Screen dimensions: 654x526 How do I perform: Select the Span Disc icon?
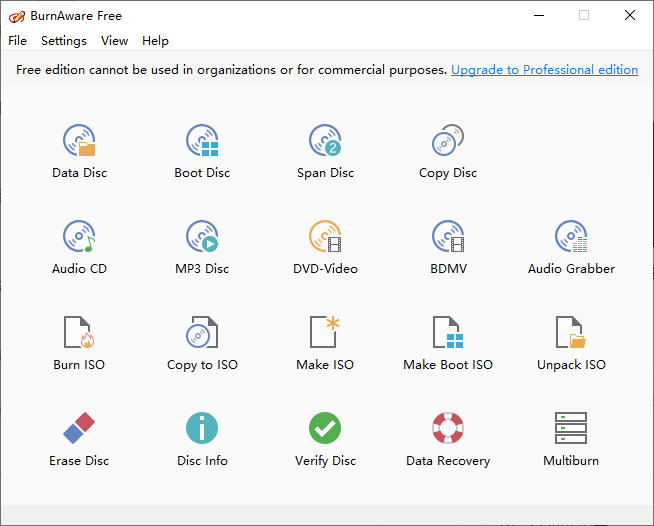point(325,141)
